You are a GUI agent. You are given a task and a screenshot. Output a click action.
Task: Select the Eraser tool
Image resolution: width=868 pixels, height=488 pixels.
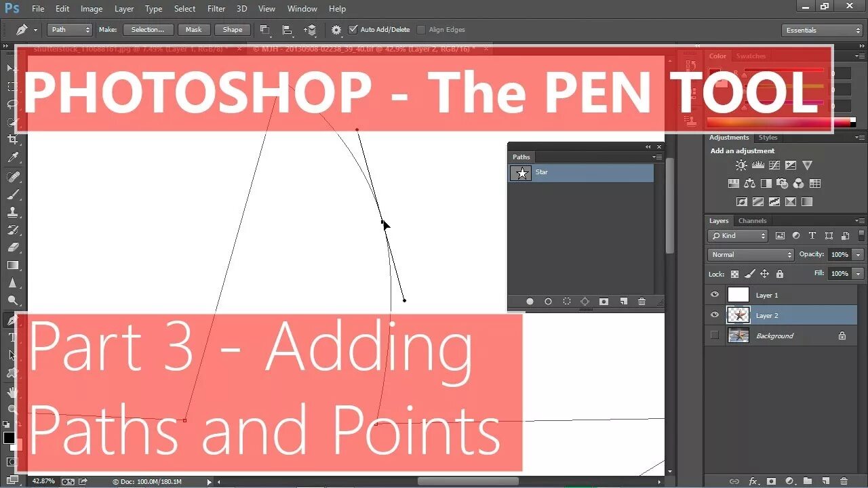pyautogui.click(x=12, y=247)
